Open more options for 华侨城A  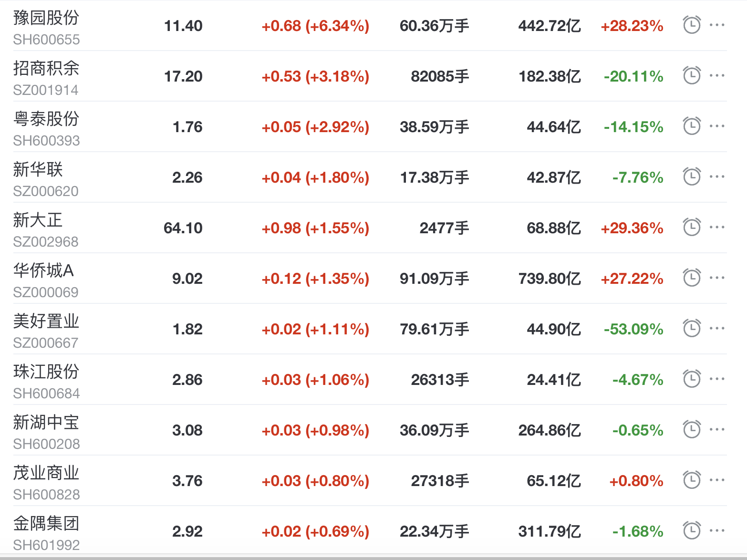pyautogui.click(x=717, y=278)
